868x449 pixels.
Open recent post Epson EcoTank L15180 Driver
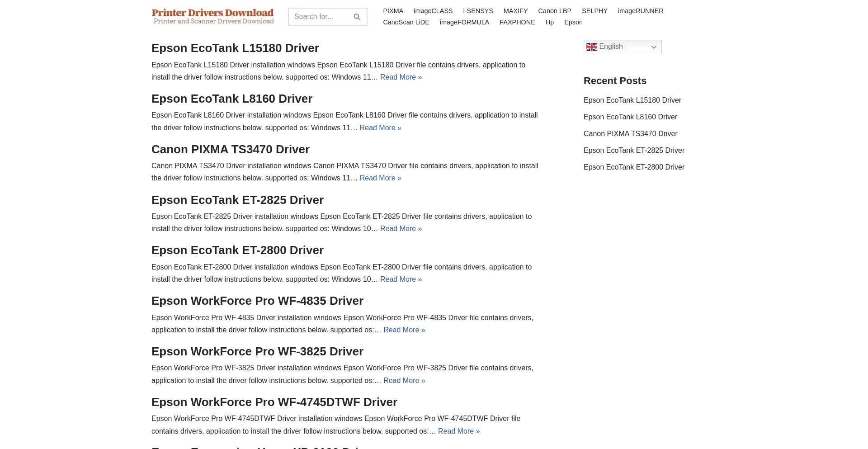point(632,100)
